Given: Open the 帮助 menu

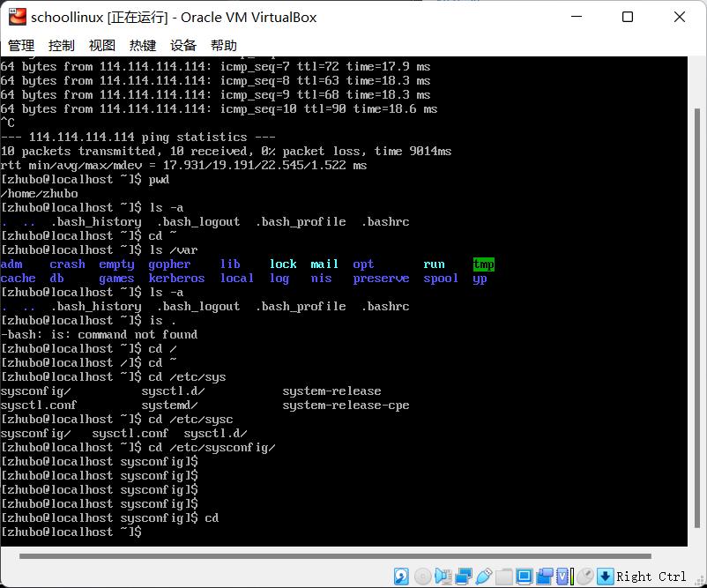Looking at the screenshot, I should [x=224, y=46].
